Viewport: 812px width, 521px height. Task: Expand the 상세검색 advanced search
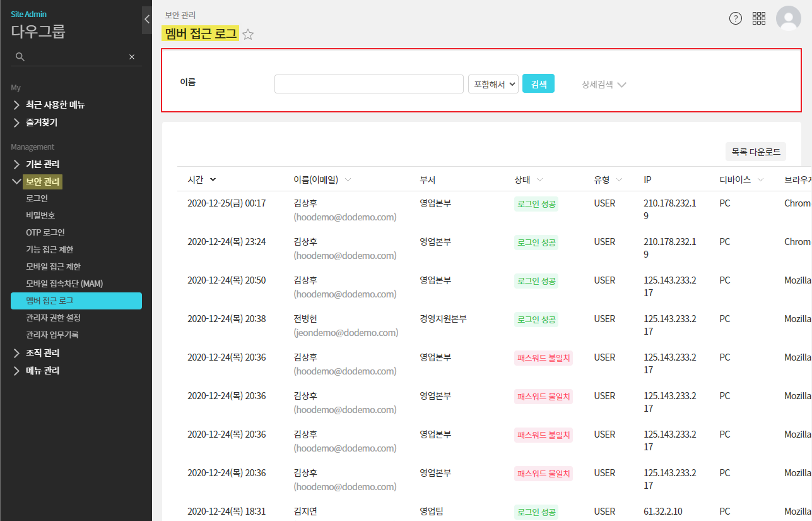pyautogui.click(x=604, y=85)
